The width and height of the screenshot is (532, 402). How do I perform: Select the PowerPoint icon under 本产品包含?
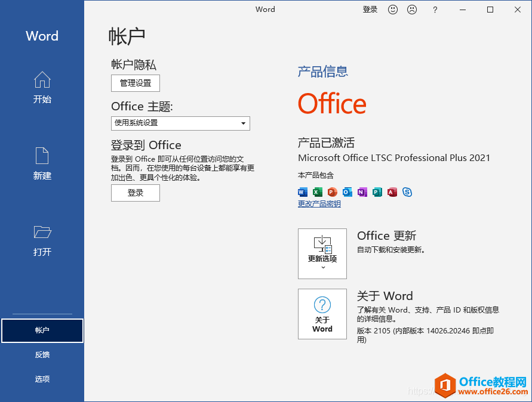pos(332,192)
